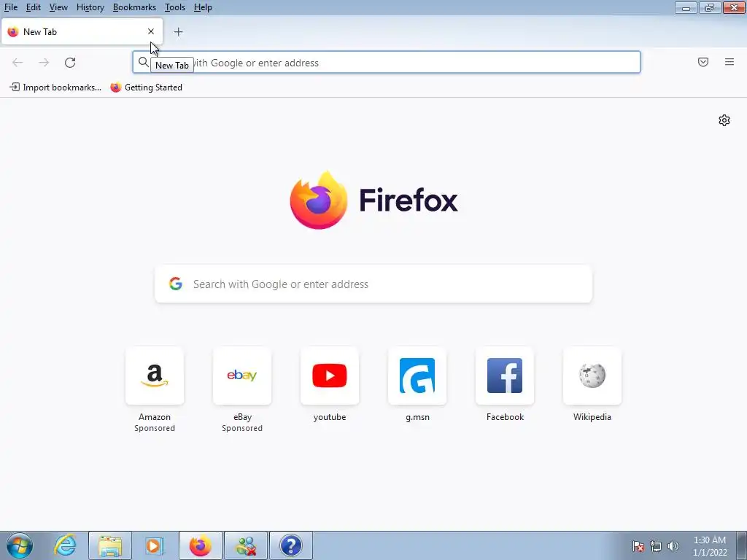Open the Firefox application hamburger menu
The image size is (747, 560).
pyautogui.click(x=729, y=62)
